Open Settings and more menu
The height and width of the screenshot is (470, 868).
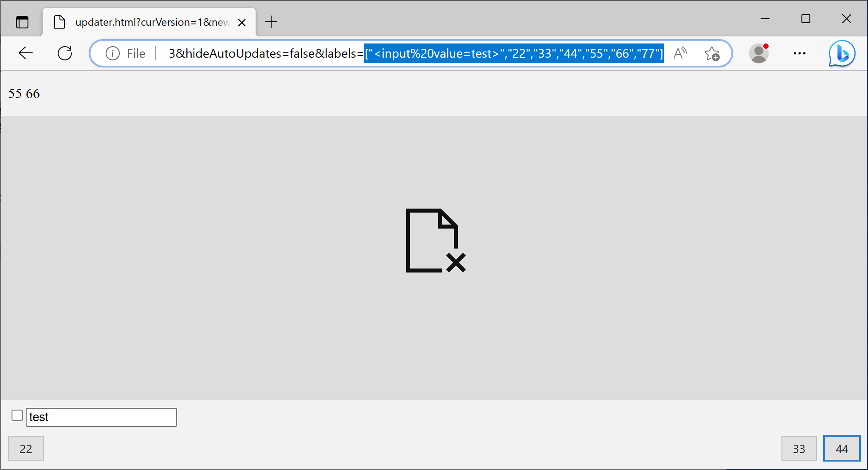(799, 53)
